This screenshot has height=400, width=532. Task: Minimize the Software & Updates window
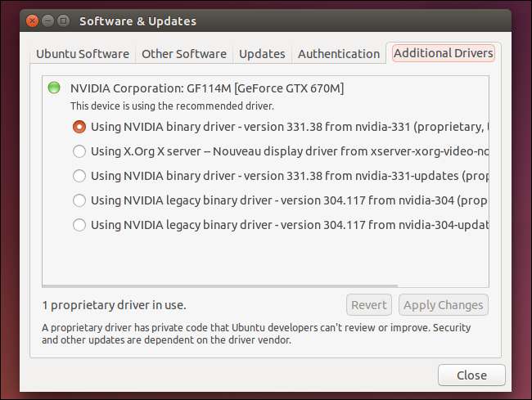click(47, 21)
